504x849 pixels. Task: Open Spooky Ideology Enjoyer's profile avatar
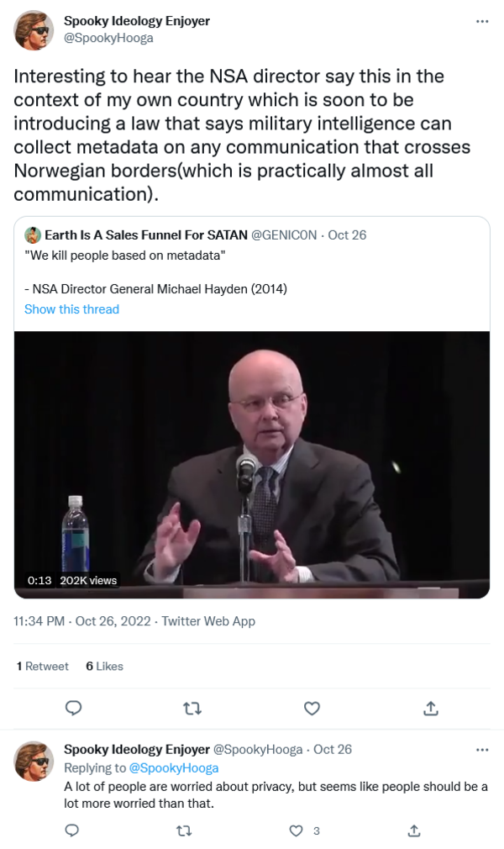coord(34,30)
